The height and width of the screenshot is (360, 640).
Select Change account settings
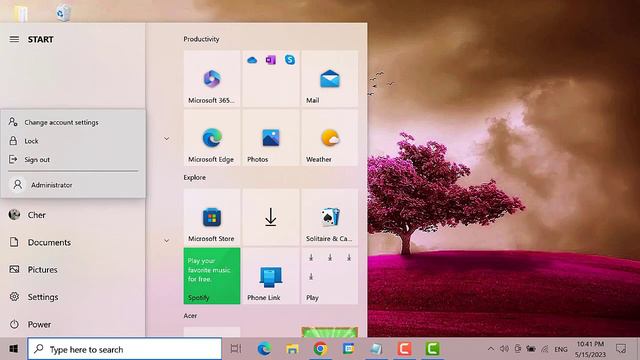click(73, 122)
